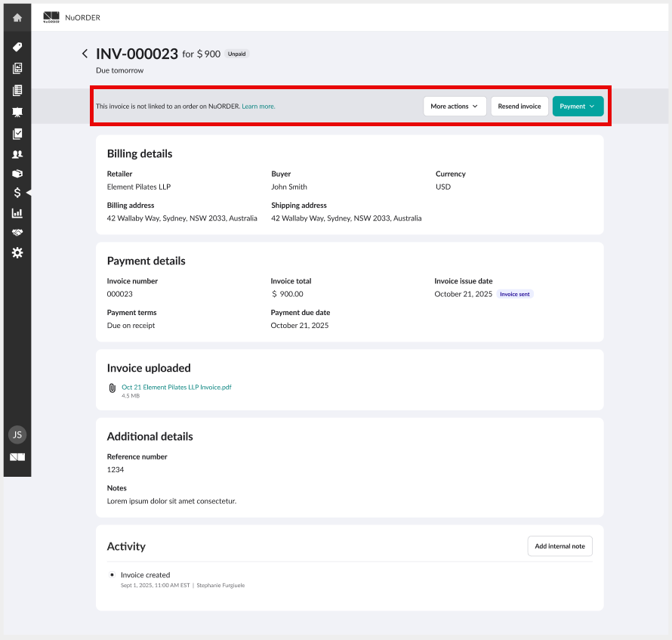Open the Payment dropdown button

[578, 107]
